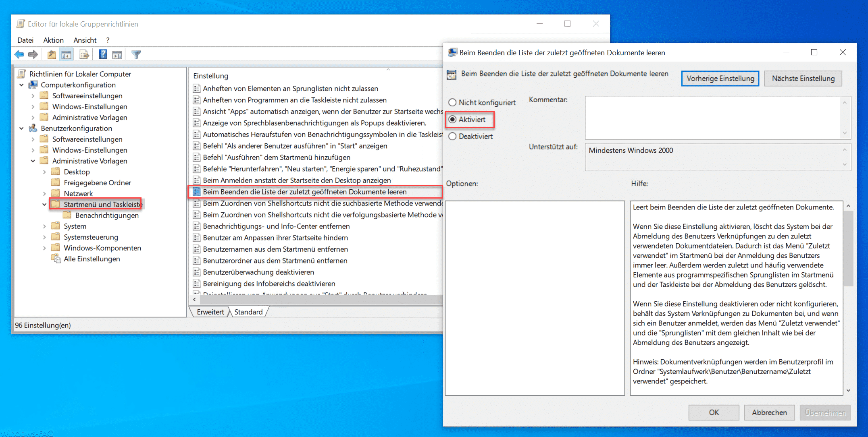Collapse the Computerkonfiguration node

pos(22,85)
